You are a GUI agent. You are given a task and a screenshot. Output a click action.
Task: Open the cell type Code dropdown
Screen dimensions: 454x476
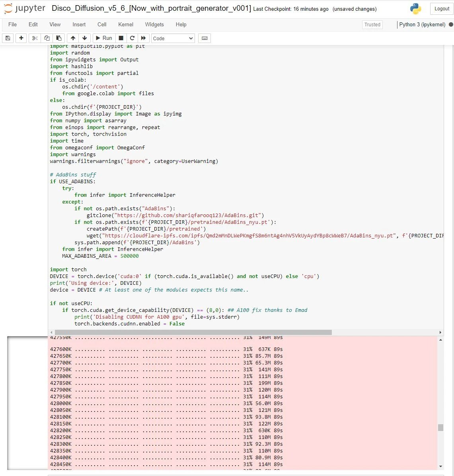(x=173, y=38)
